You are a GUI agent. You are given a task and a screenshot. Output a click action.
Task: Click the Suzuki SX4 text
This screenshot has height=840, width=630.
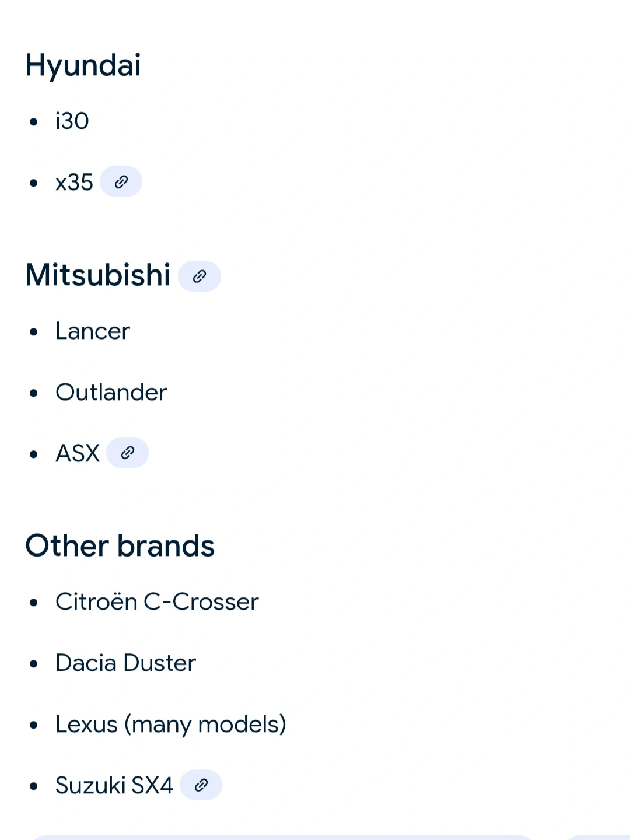tap(114, 786)
